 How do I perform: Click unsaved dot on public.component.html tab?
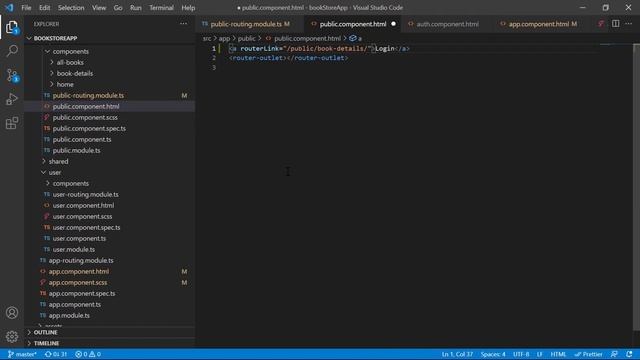pyautogui.click(x=393, y=24)
